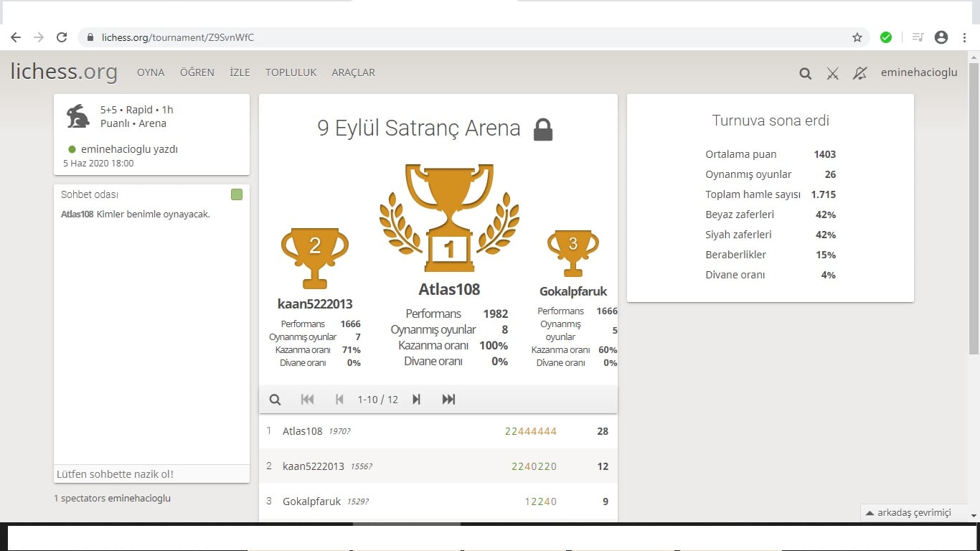
Task: Open the notifications bell icon
Action: tap(859, 73)
